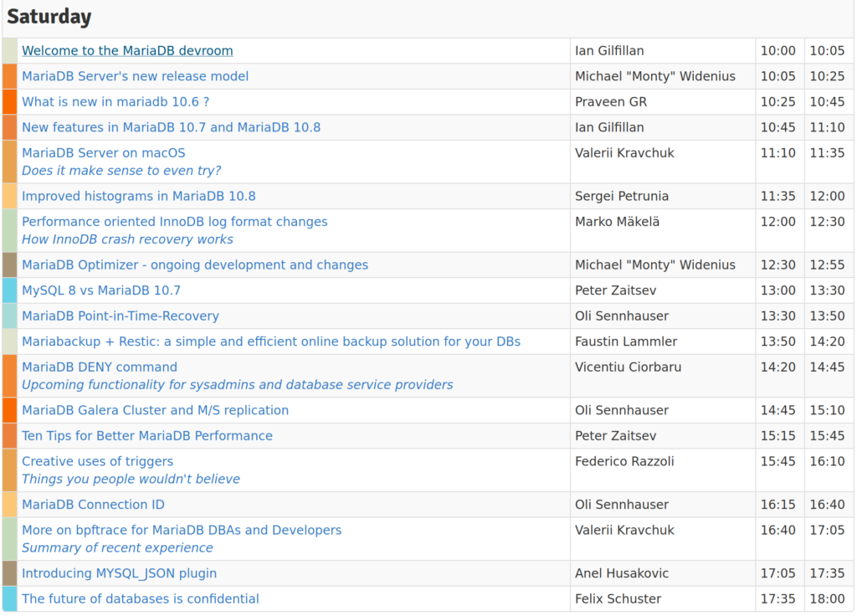The width and height of the screenshot is (857, 616).
Task: Open 'Introducing MYSQL_JSON plugin' talk
Action: click(x=119, y=573)
